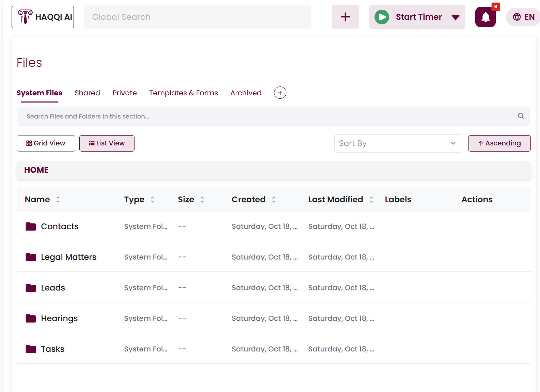This screenshot has width=540, height=392.
Task: Click the plus add button in header
Action: [345, 17]
